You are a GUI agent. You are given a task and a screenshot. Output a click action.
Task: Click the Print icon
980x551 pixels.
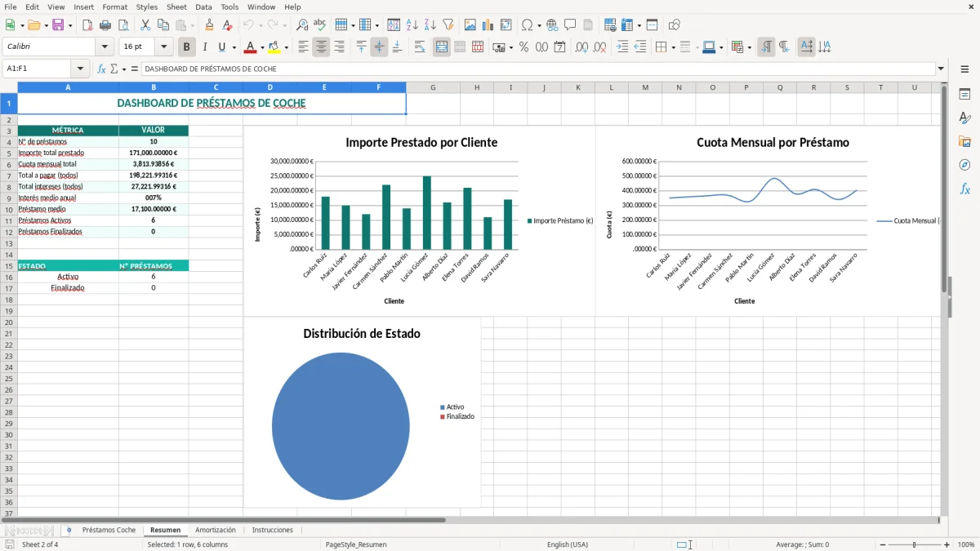(x=105, y=25)
